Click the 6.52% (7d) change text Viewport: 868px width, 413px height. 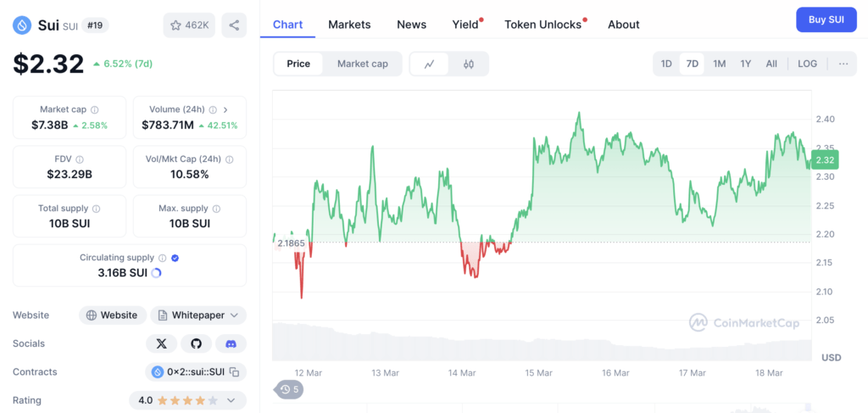coord(128,64)
